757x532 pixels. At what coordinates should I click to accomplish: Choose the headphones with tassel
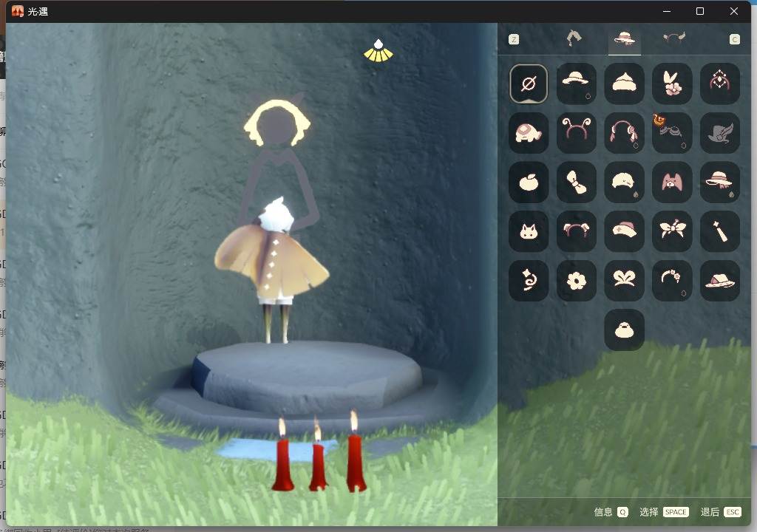[x=624, y=133]
